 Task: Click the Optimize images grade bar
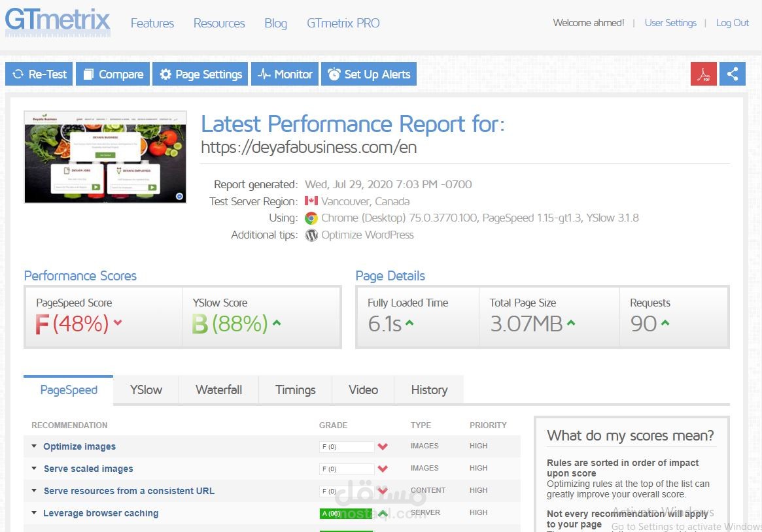coord(347,446)
